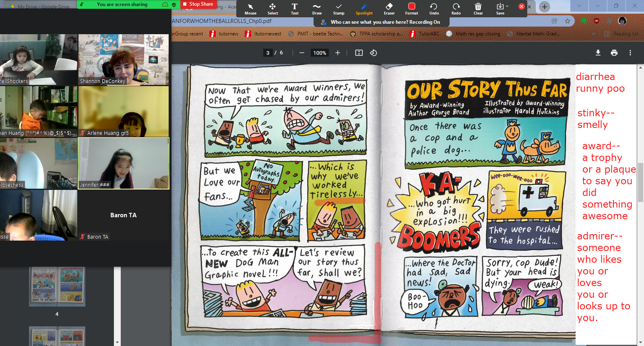Open the tutornew bookmark

click(224, 34)
